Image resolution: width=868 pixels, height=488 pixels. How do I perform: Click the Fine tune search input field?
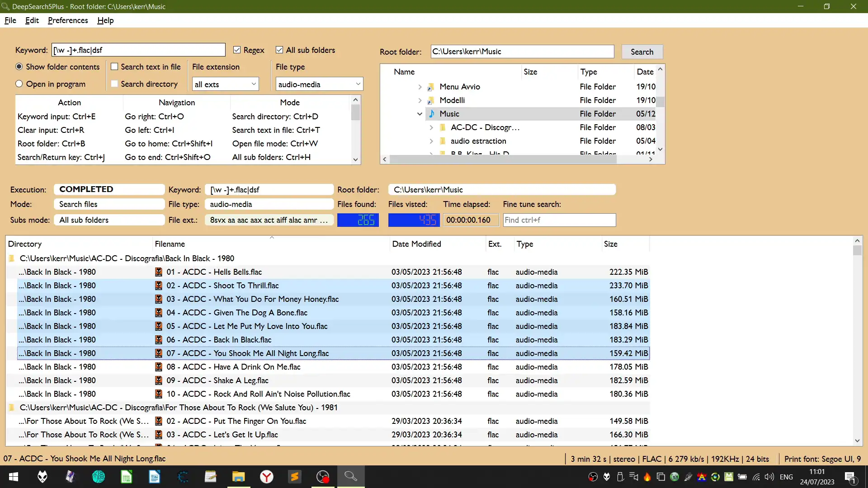[559, 220]
